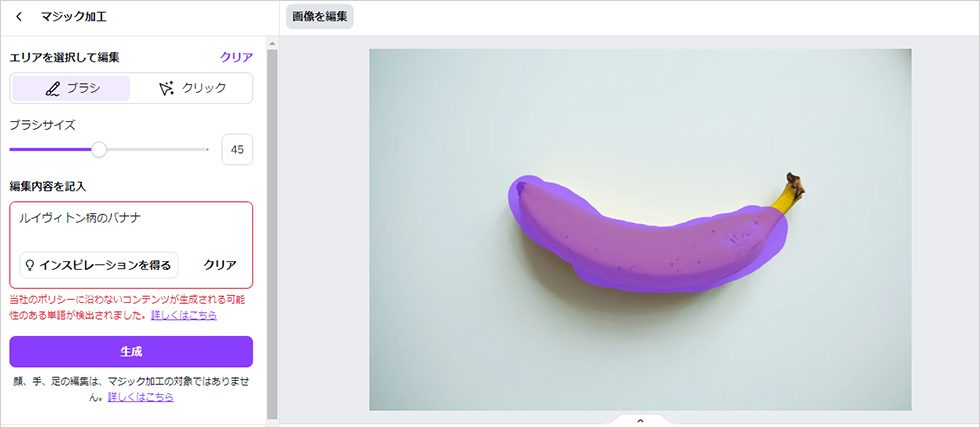The image size is (980, 428).
Task: Click the purple 生成 button
Action: pos(131,352)
